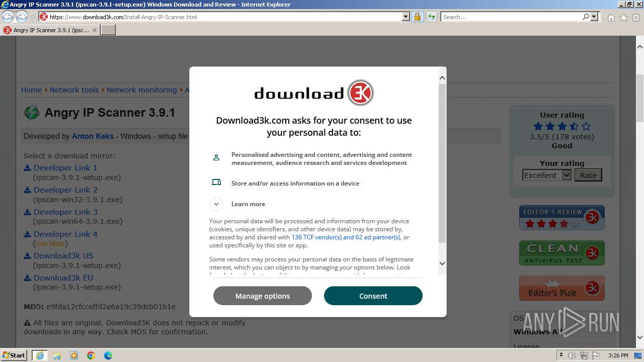The width and height of the screenshot is (644, 362).
Task: Click the taskbar clock 3:26 PM
Action: (x=618, y=355)
